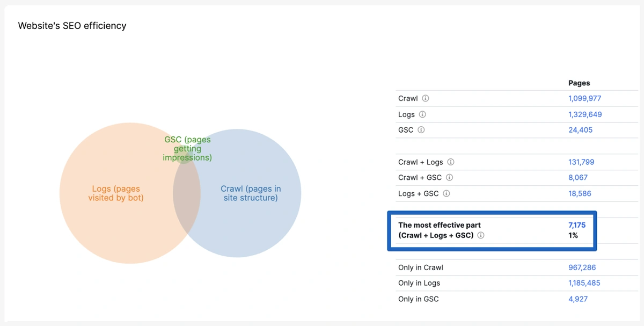
Task: Click the info icon next to Crawl
Action: (x=426, y=99)
